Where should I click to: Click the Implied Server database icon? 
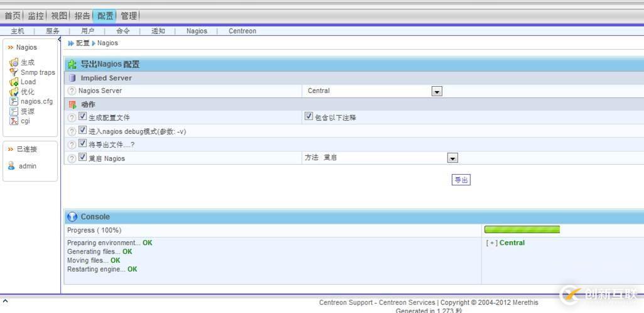[72, 78]
